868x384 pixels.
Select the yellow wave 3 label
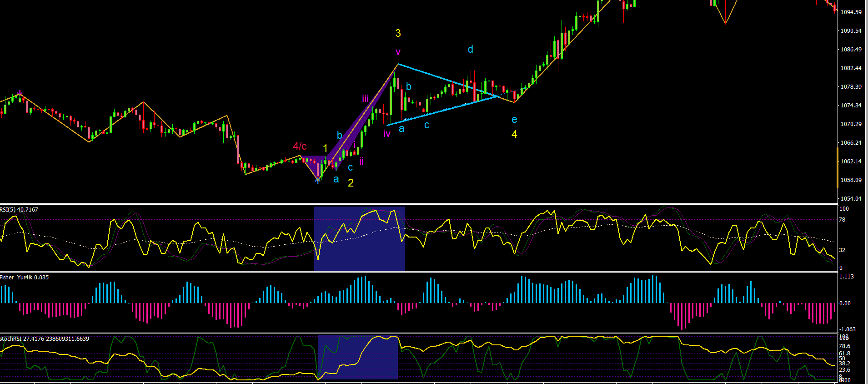pyautogui.click(x=398, y=33)
